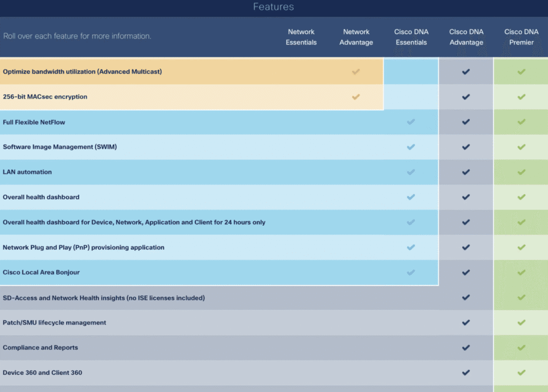Click the Features title banner
548x392 pixels.
point(273,7)
